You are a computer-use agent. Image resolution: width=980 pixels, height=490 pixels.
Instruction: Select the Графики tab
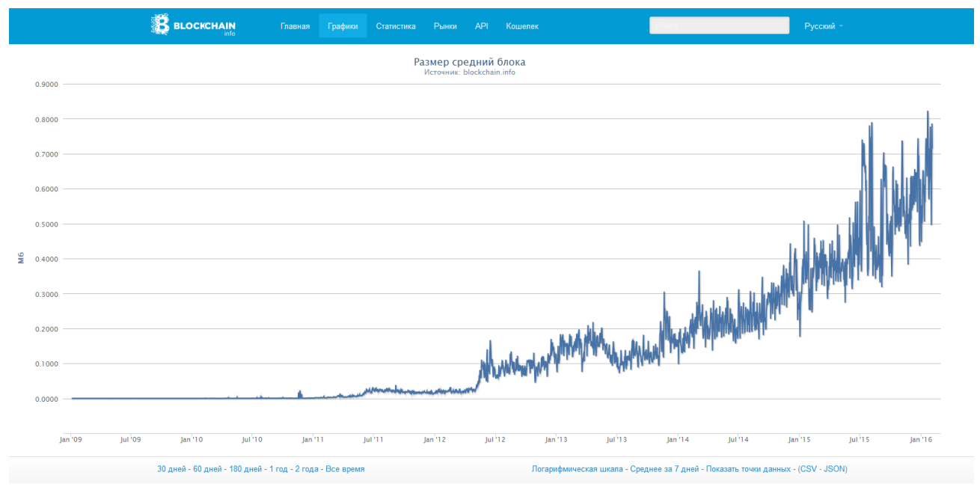point(343,26)
